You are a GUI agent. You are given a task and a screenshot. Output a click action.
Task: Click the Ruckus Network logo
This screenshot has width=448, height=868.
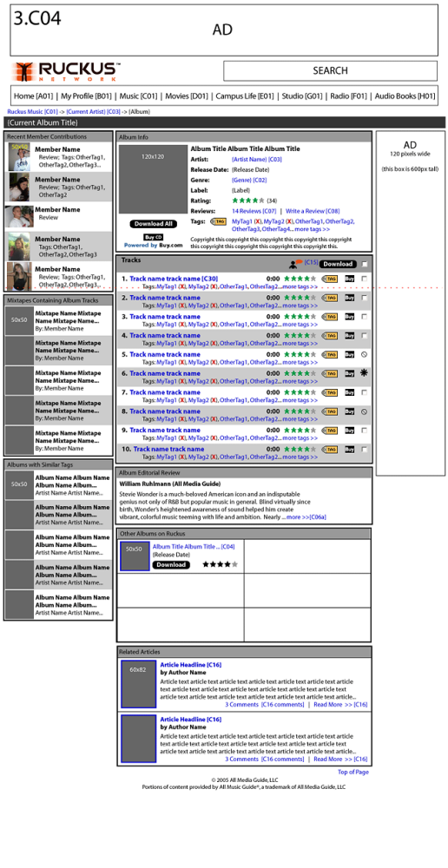(x=65, y=72)
